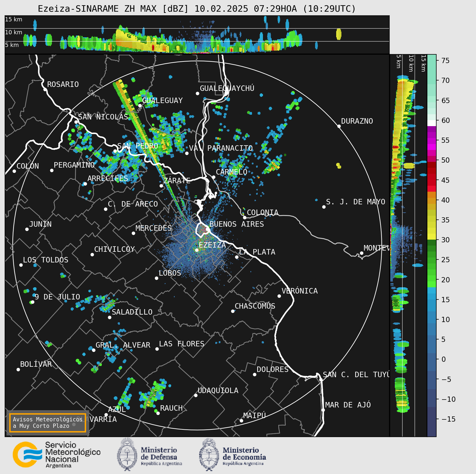The image size is (476, 474).
Task: Click the DURAZNO city label
Action: point(357,121)
